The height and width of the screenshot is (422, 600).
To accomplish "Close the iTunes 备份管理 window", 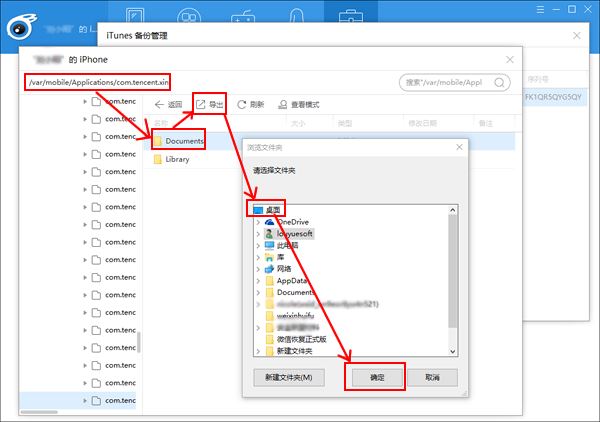I will click(x=577, y=36).
